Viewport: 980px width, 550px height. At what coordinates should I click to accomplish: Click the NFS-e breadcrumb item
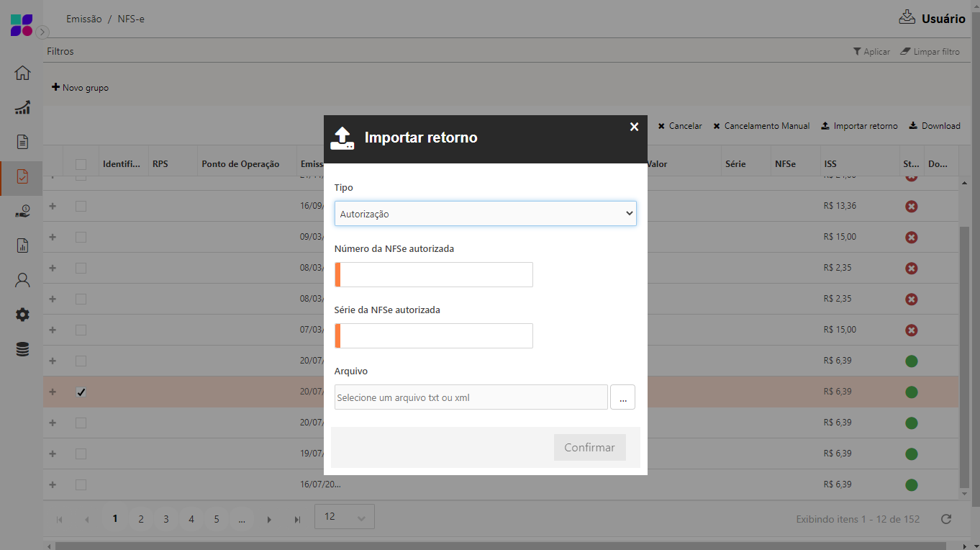pyautogui.click(x=131, y=19)
